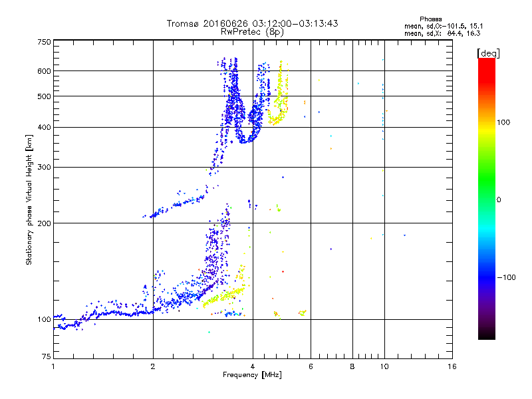The image size is (532, 399).
Task: Click the blue -100 region of colorbar
Action: pos(487,277)
